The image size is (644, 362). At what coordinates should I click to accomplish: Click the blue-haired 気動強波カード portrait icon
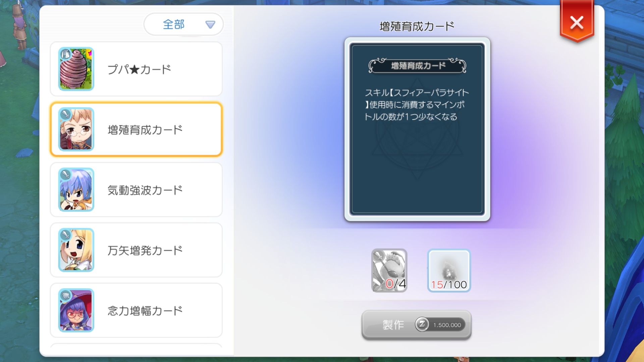tap(76, 190)
